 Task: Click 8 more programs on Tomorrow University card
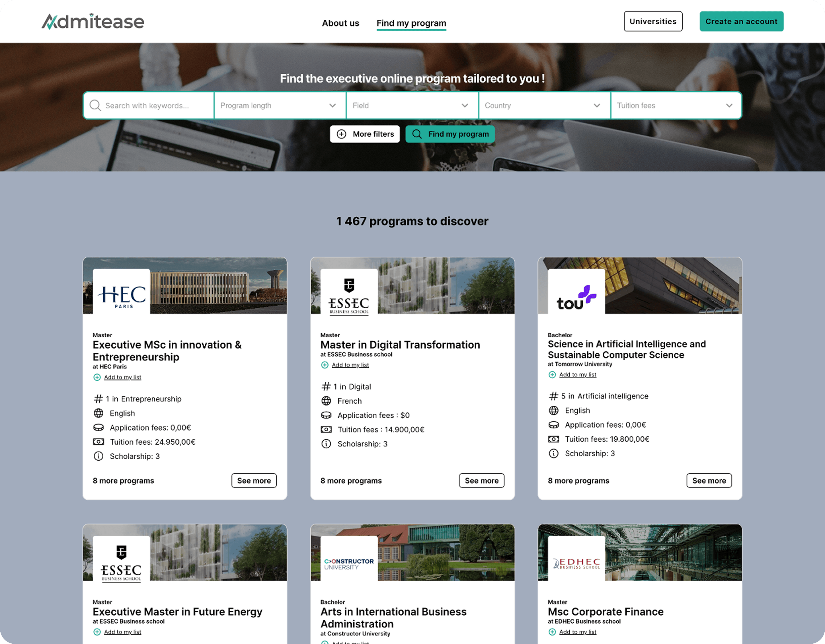[x=578, y=481]
